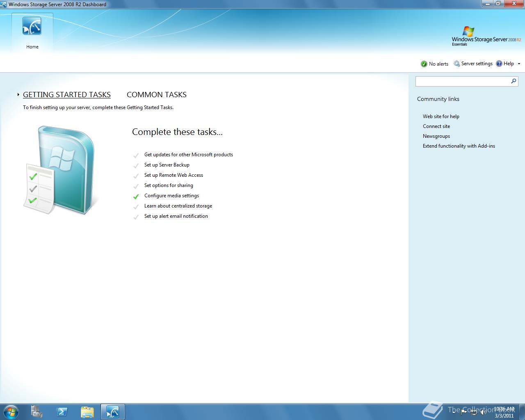Open Get updates for other Microsoft products
This screenshot has height=420, width=525.
[189, 155]
